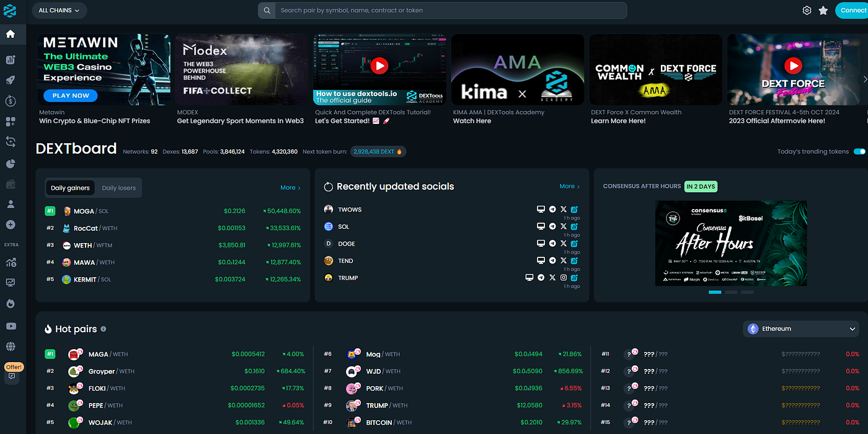Open the rocket sidebar icon

[11, 80]
